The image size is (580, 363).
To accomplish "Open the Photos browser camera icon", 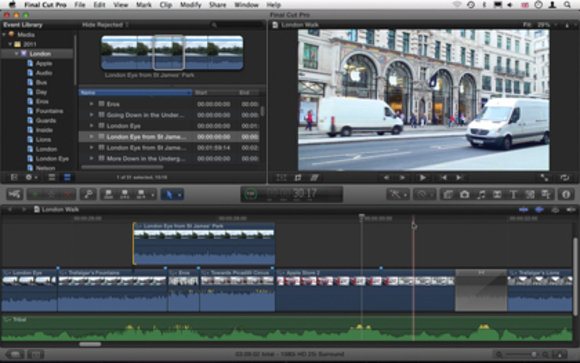I will [465, 194].
